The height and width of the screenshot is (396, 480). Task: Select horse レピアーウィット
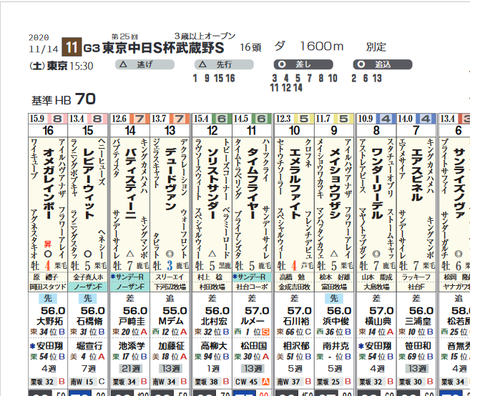pyautogui.click(x=88, y=184)
